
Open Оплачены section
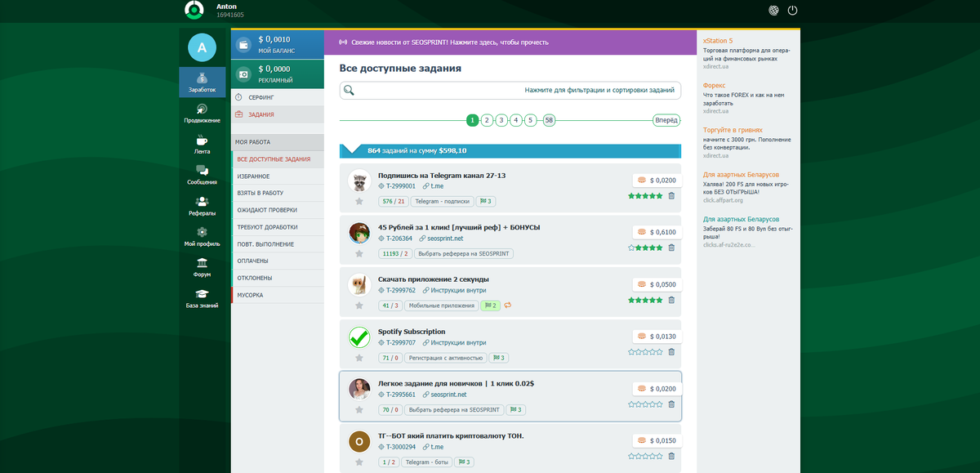click(x=278, y=261)
